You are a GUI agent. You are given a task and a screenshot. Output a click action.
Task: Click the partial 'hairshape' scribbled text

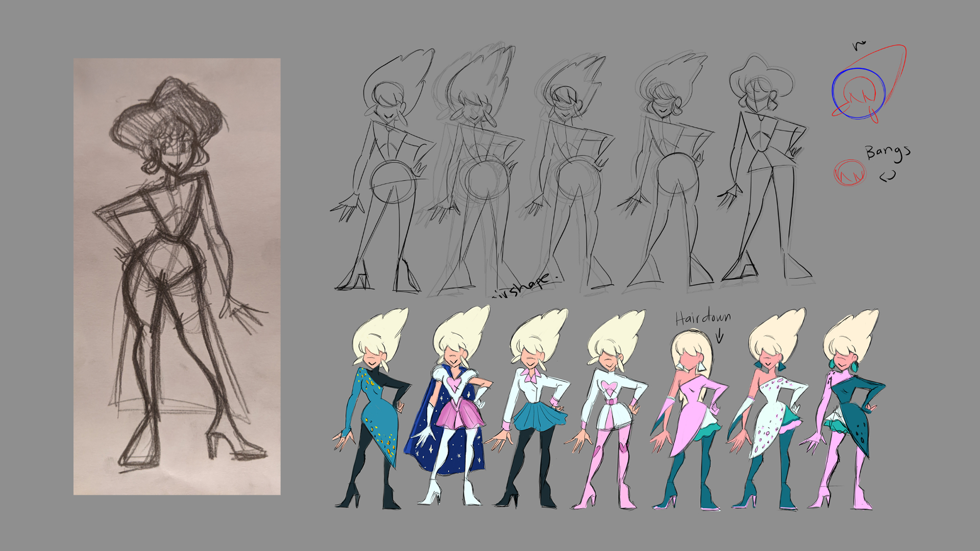pos(526,286)
